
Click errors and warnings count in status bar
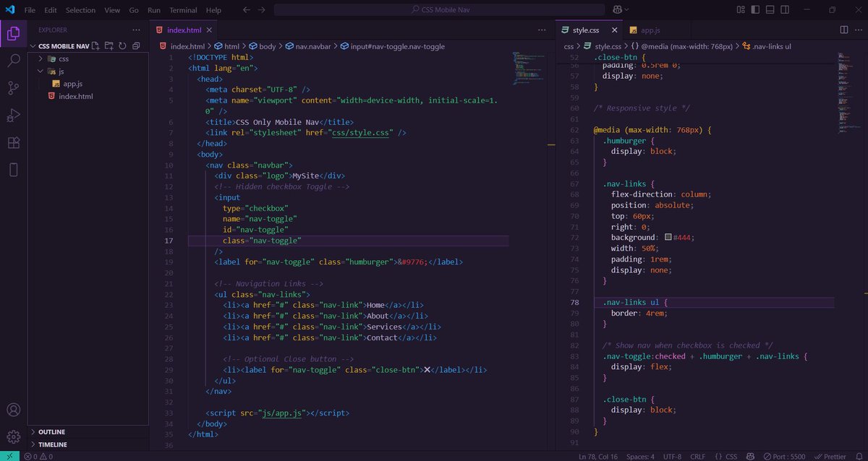38,456
